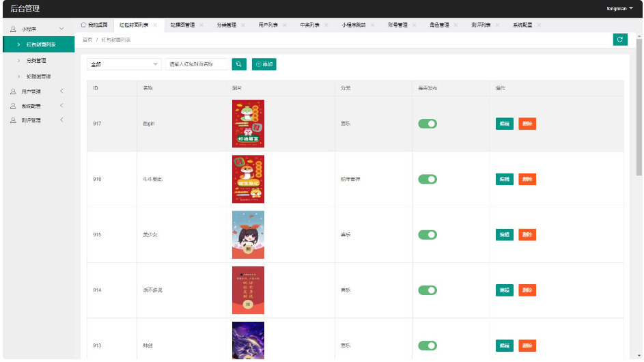
Task: Click the green edit button for row 917
Action: pyautogui.click(x=505, y=124)
